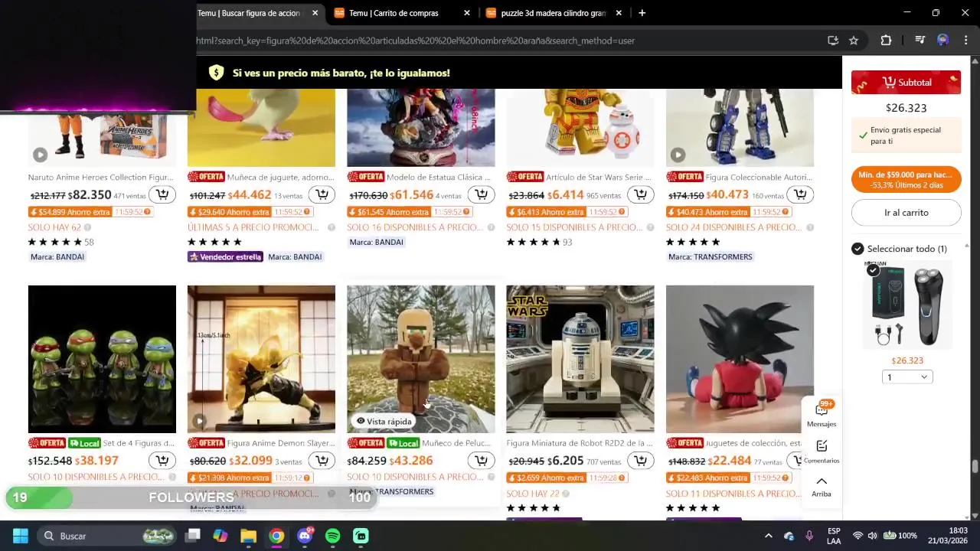Viewport: 980px width, 551px height.
Task: Open the R2D2 Star Wars robot thumbnail
Action: click(x=580, y=359)
